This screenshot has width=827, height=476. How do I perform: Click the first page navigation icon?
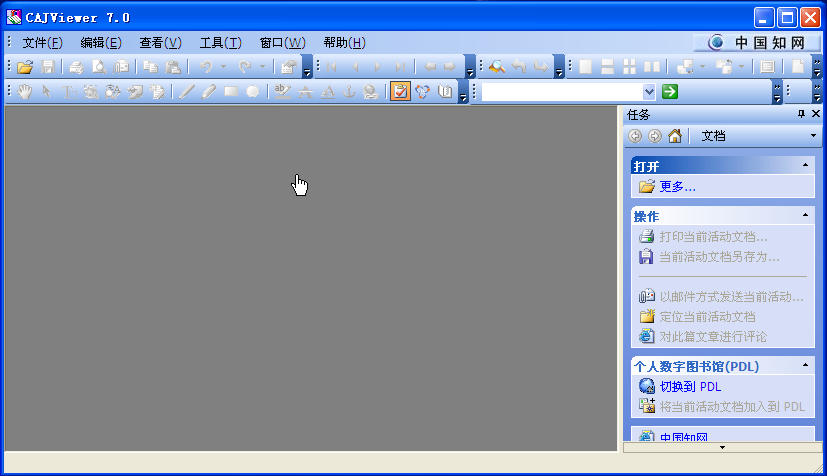tap(332, 67)
